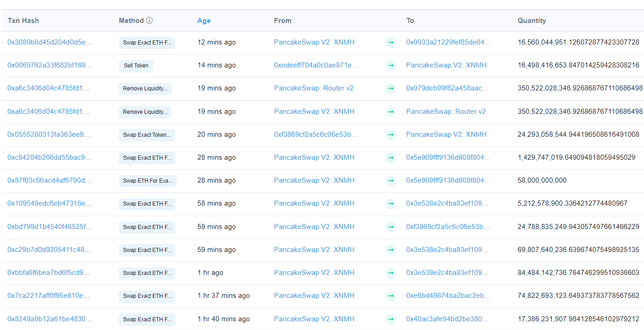This screenshot has width=644, height=330.
Task: Click Swap Exact ETH F... badge in 12 mins ago row
Action: 147,43
